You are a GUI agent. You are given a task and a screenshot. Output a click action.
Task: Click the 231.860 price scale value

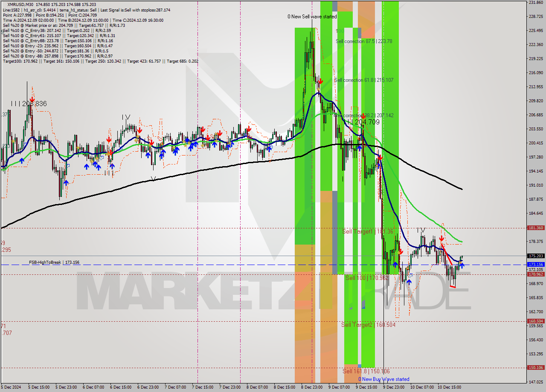pos(536,3)
